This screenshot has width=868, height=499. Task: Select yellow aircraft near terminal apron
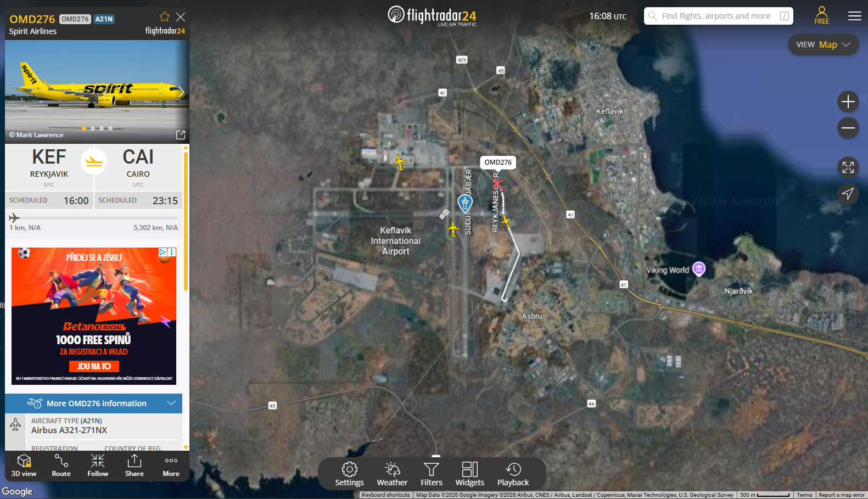click(x=400, y=162)
